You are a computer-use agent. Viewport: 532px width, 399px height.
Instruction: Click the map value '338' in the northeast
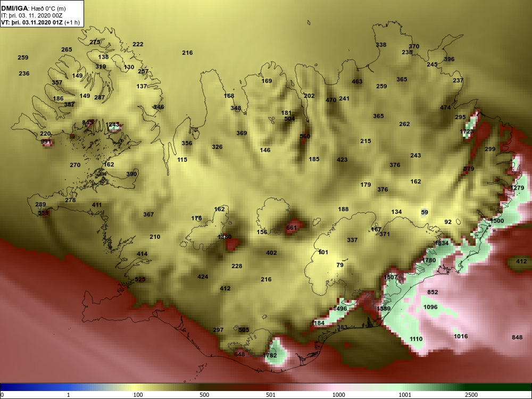(381, 45)
